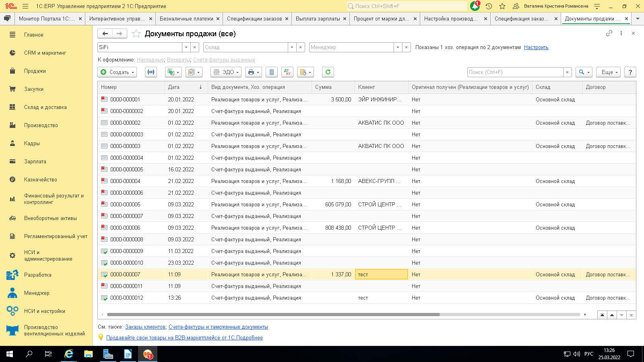Open notifications bell icon
The width and height of the screenshot is (644, 362).
(475, 6)
